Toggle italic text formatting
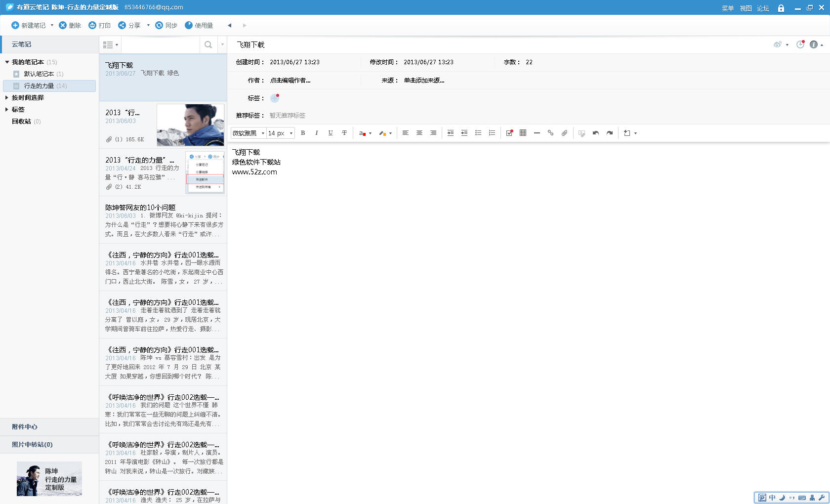The image size is (830, 504). 317,133
